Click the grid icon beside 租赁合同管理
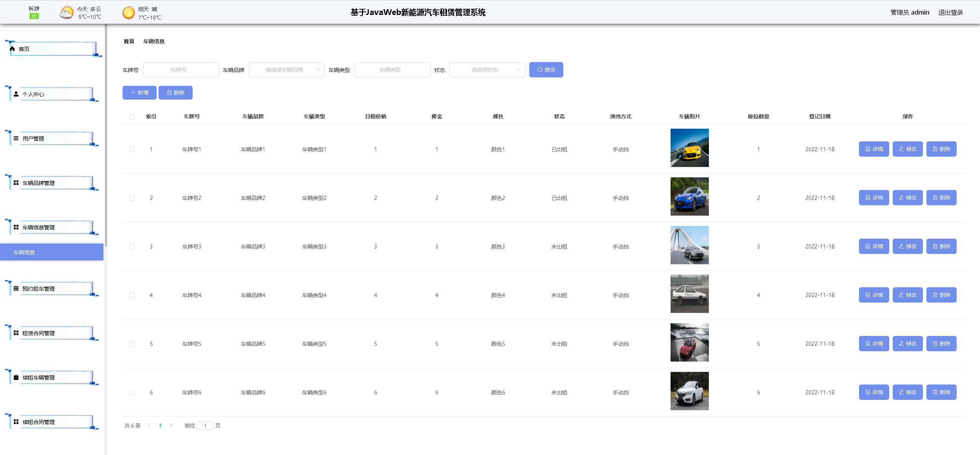This screenshot has height=455, width=980. [x=16, y=333]
